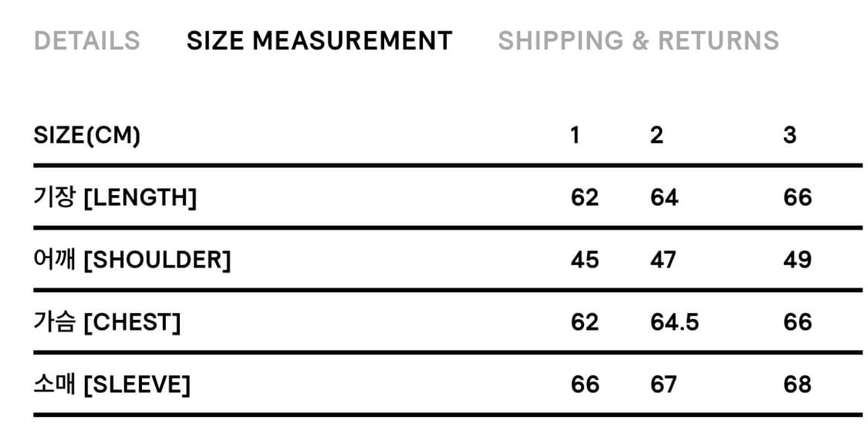Switch to the SHIPPING & RETURNS tab

[x=638, y=40]
